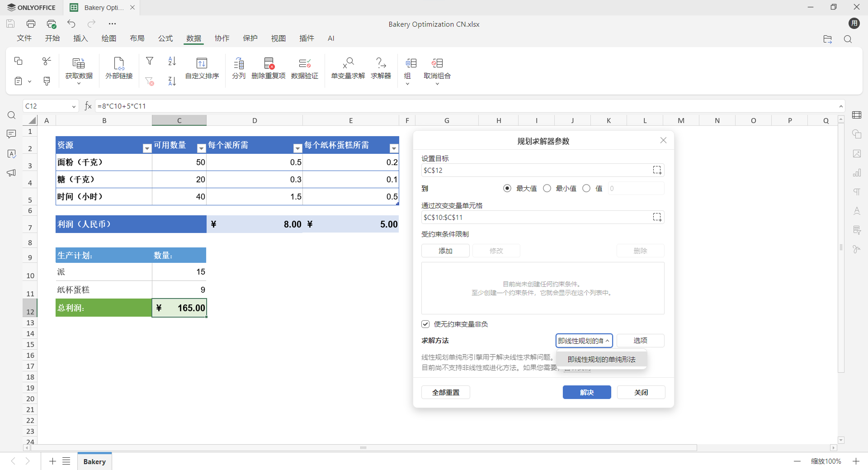Click the 解决 button to run solver
This screenshot has height=470, width=868.
coord(586,392)
